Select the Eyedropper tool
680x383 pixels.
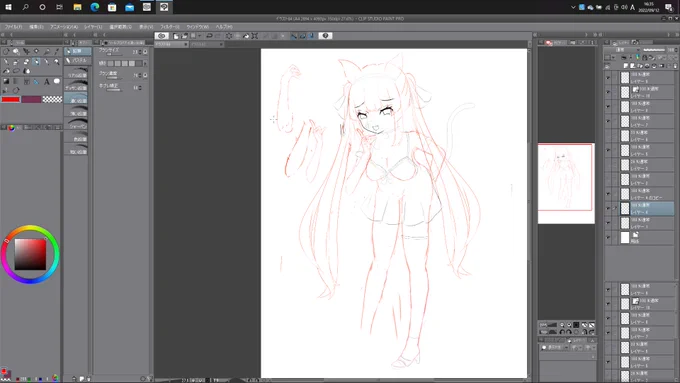pyautogui.click(x=57, y=51)
